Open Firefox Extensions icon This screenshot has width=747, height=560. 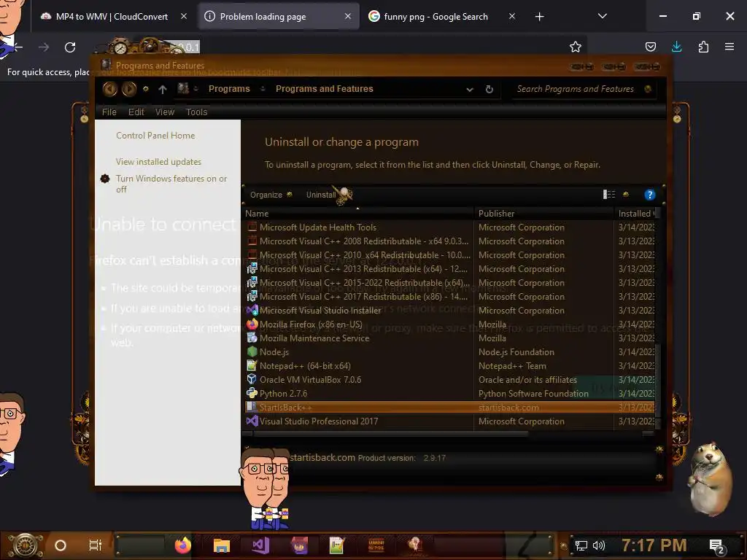click(x=703, y=47)
